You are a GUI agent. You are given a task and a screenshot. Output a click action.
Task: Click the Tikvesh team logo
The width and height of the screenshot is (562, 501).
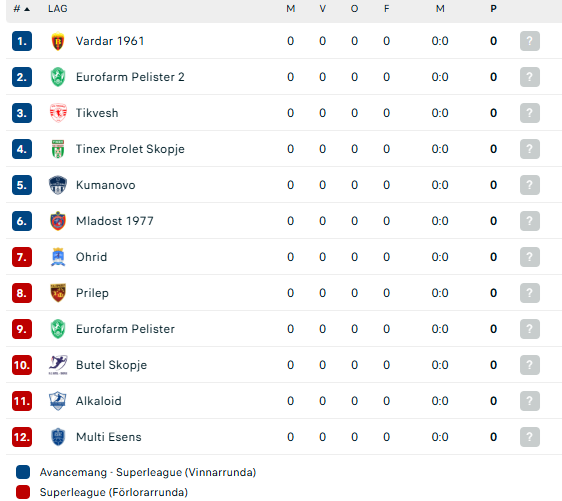[x=58, y=113]
